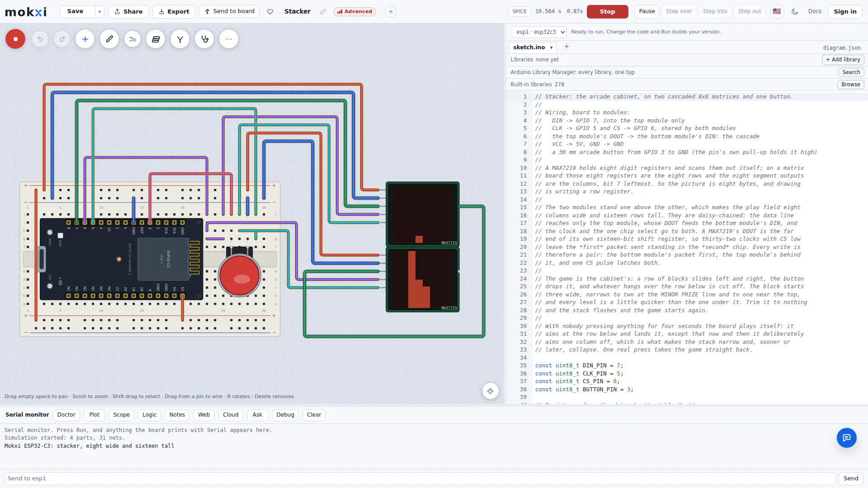This screenshot has height=488, width=868.
Task: Export the project
Action: tap(174, 12)
